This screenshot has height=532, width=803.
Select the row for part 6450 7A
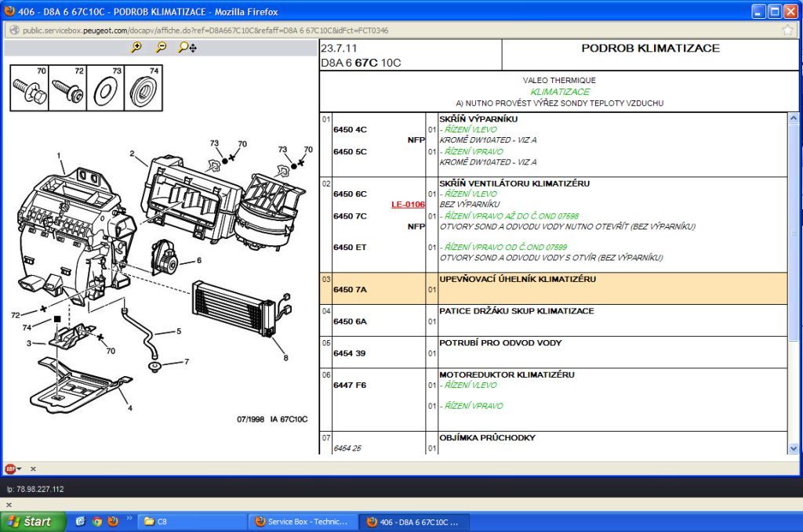coord(553,288)
